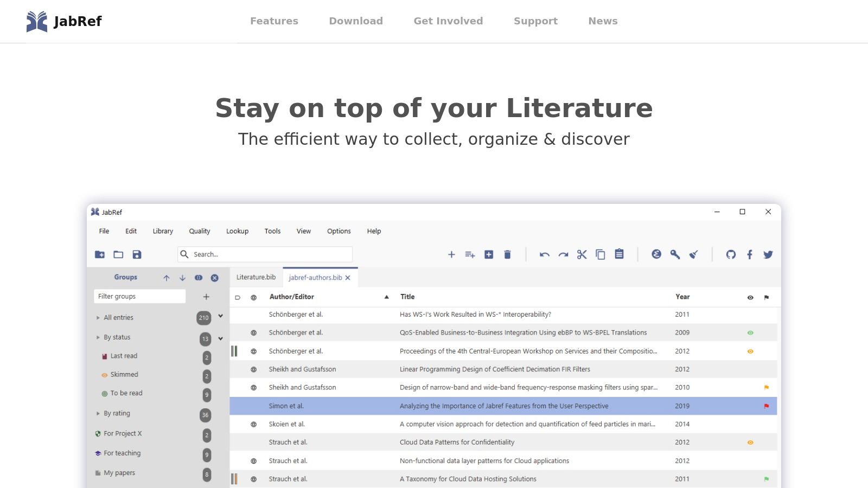868x488 pixels.
Task: Open the Get Involved link
Action: (x=448, y=21)
